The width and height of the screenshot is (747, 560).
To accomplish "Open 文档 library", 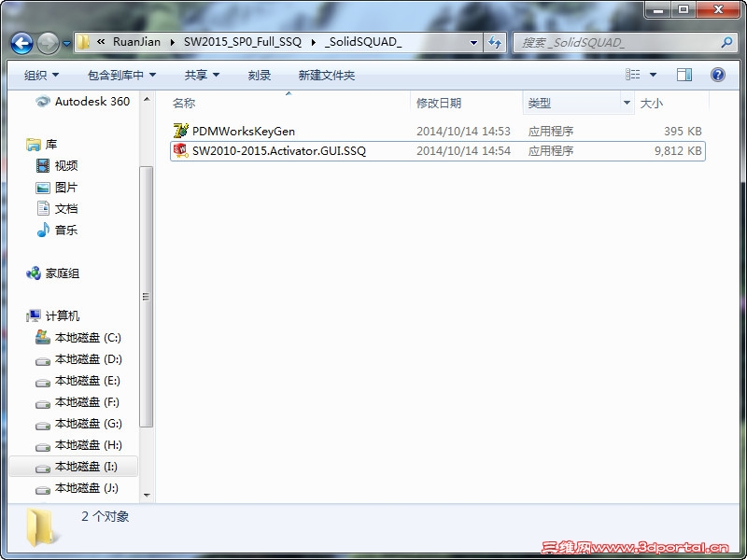I will [x=57, y=208].
